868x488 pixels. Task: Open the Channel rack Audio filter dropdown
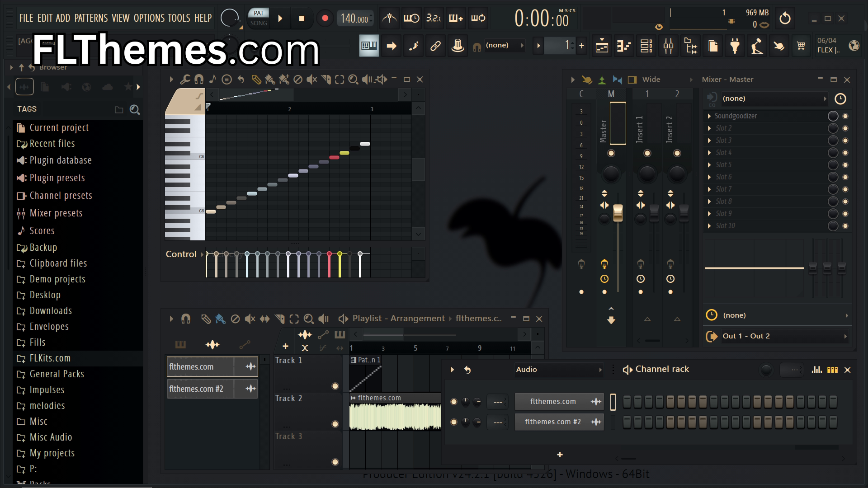pyautogui.click(x=559, y=370)
